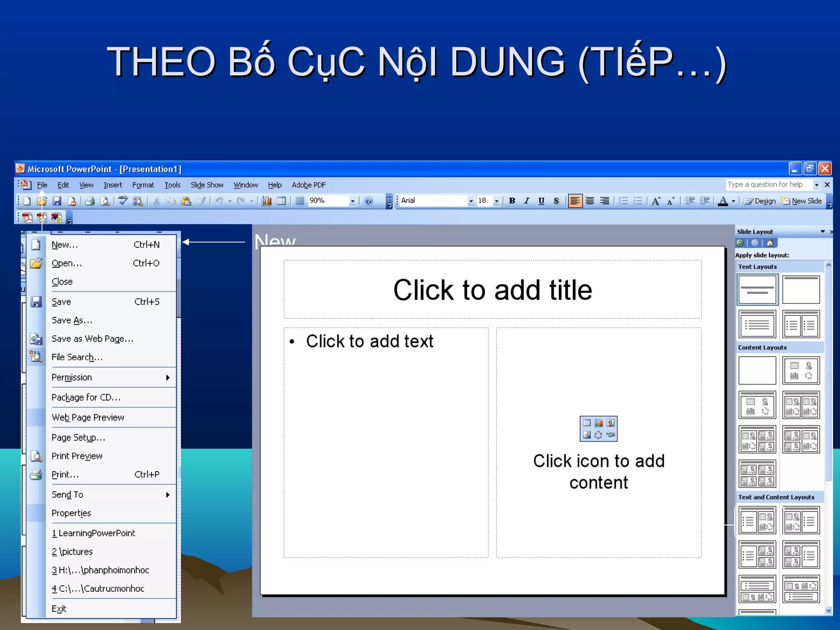840x630 pixels.
Task: Click the Convert to PDF for Review icon
Action: [57, 217]
